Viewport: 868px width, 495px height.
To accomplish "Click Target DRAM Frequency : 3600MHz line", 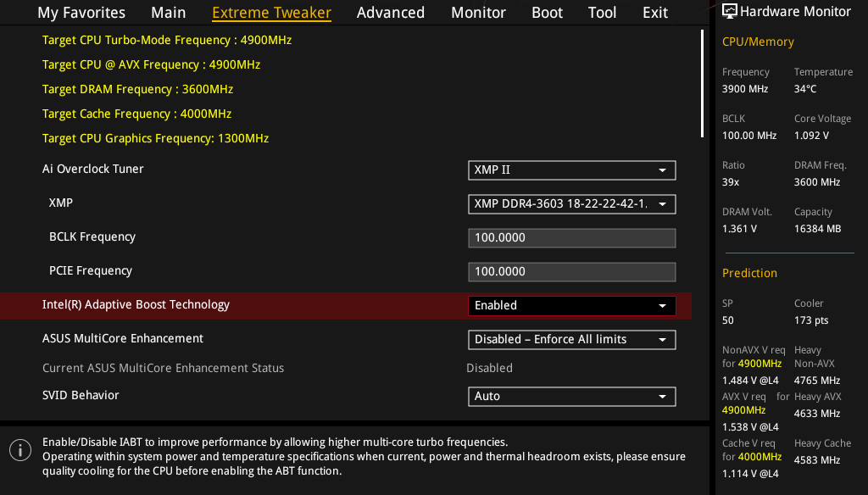I will pyautogui.click(x=137, y=89).
